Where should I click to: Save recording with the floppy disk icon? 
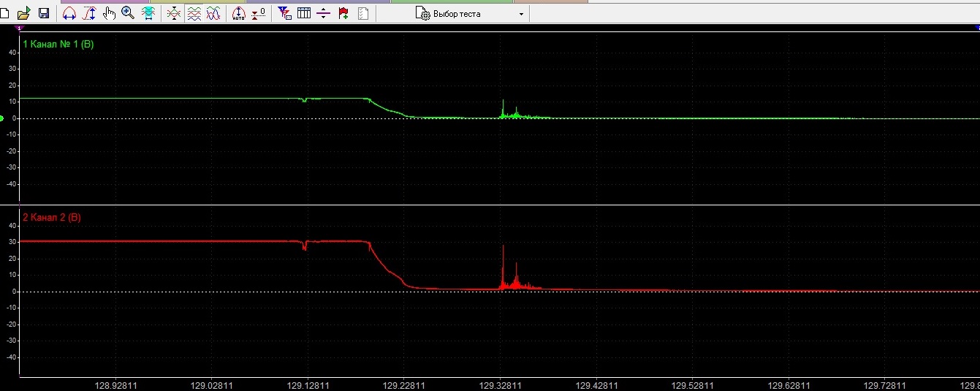pos(43,13)
